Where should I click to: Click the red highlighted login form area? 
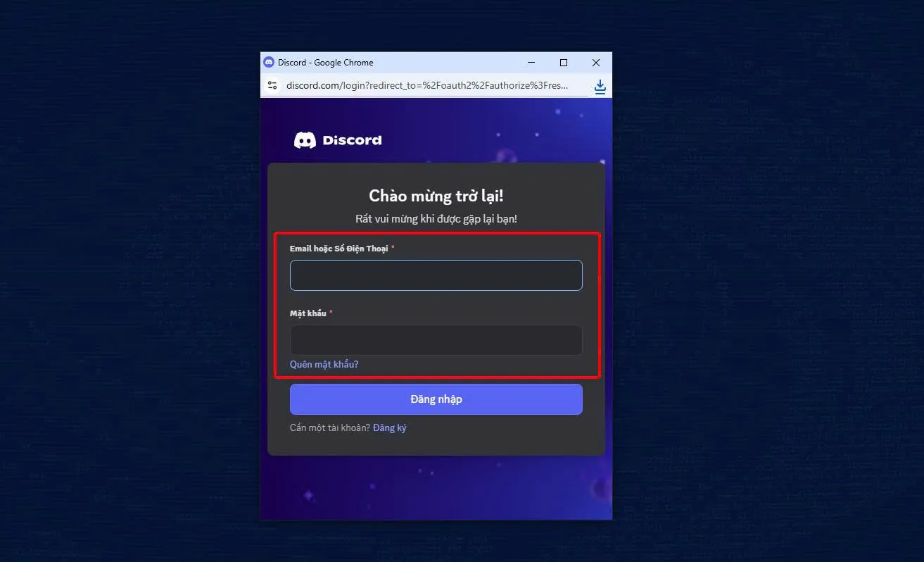[x=436, y=304]
